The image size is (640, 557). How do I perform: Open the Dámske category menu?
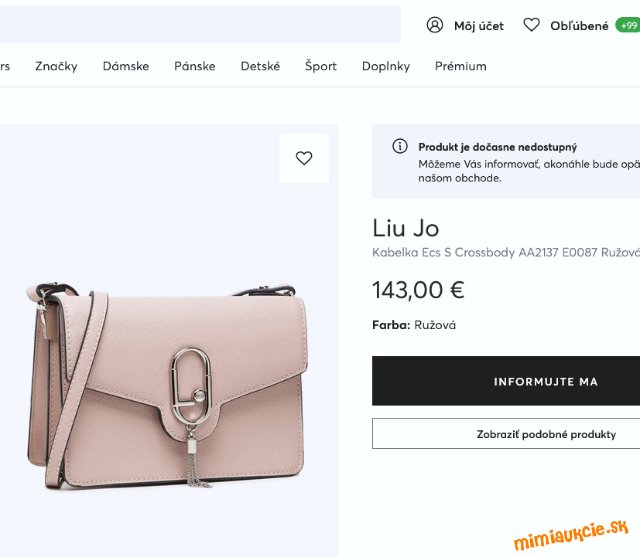point(126,66)
